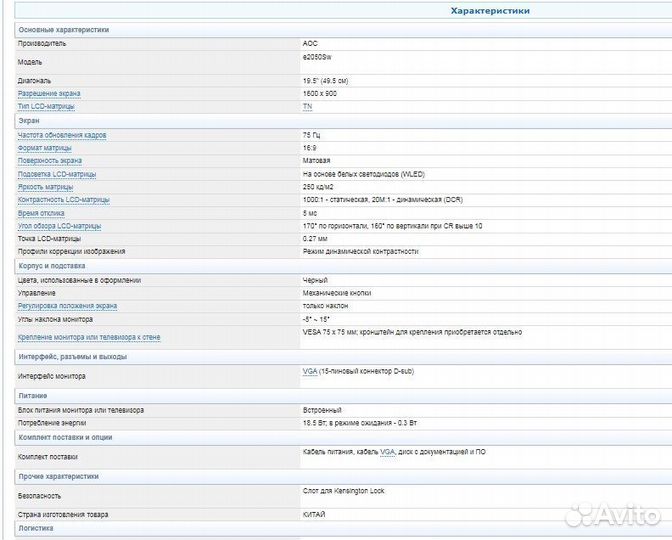
Task: Open the 'Формат матрицы' link
Action: (x=45, y=148)
